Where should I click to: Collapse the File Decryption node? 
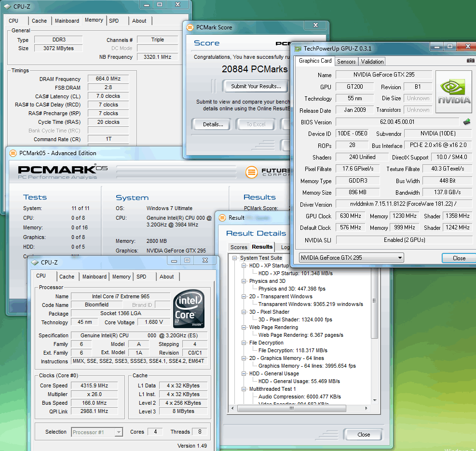pos(244,343)
